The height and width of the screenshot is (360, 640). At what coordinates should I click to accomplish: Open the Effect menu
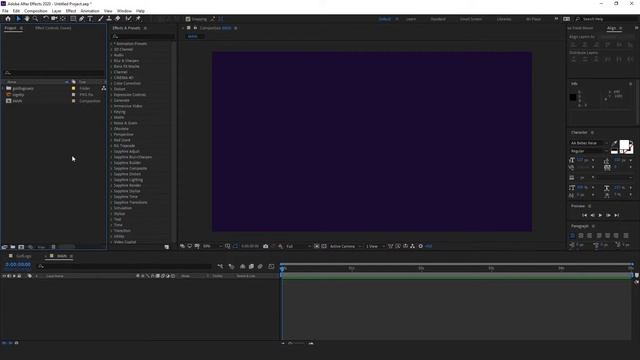click(x=71, y=11)
